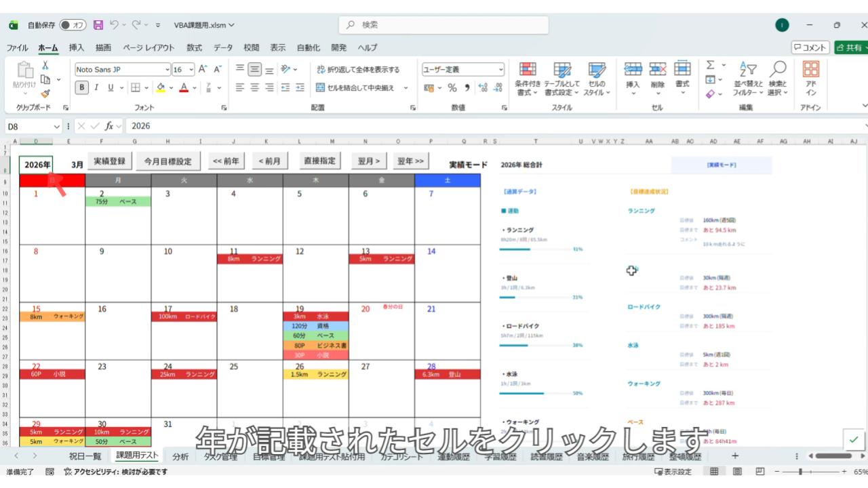Adjust the zoom slider in status bar
This screenshot has width=868, height=488.
pos(800,472)
